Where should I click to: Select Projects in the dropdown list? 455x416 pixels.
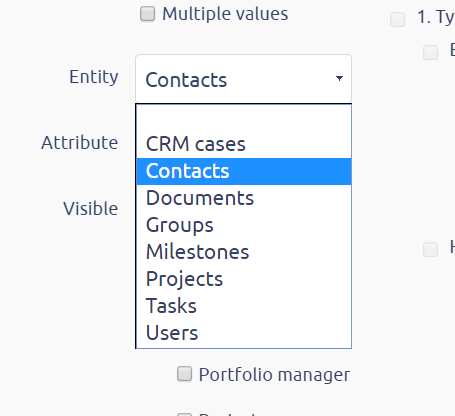point(244,279)
